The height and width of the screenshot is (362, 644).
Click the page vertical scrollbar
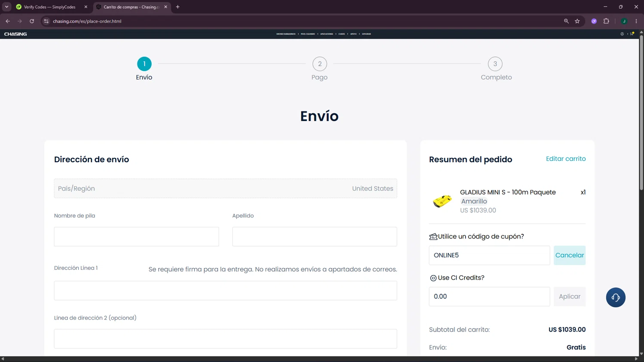click(x=641, y=113)
